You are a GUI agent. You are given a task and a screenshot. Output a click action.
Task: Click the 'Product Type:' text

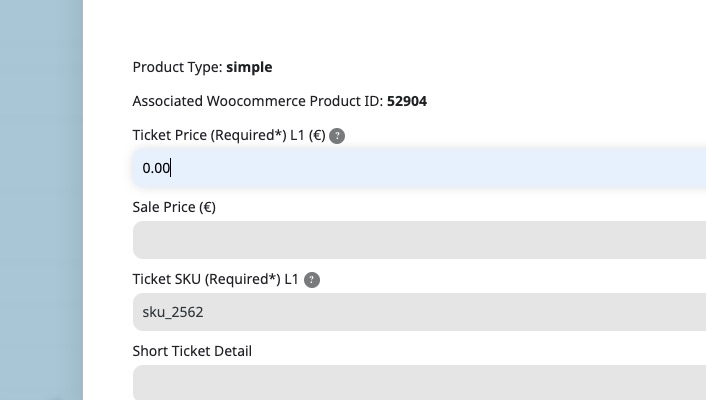click(177, 67)
